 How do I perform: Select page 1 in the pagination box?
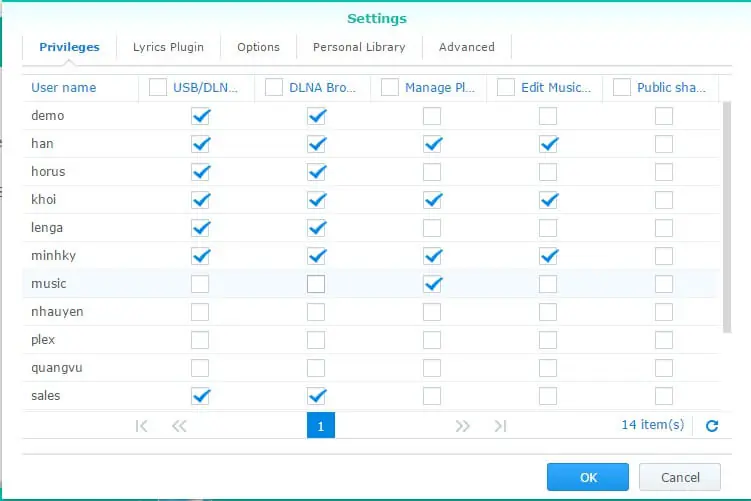coord(320,426)
